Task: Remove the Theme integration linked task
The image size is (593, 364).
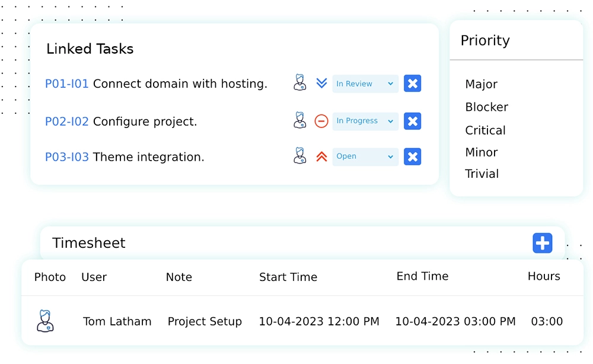Action: pyautogui.click(x=412, y=157)
